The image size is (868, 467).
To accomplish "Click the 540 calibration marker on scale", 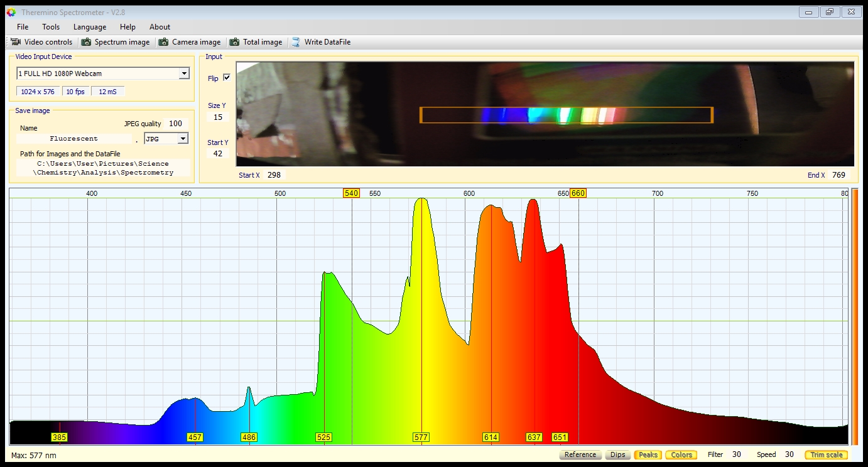I will click(351, 193).
